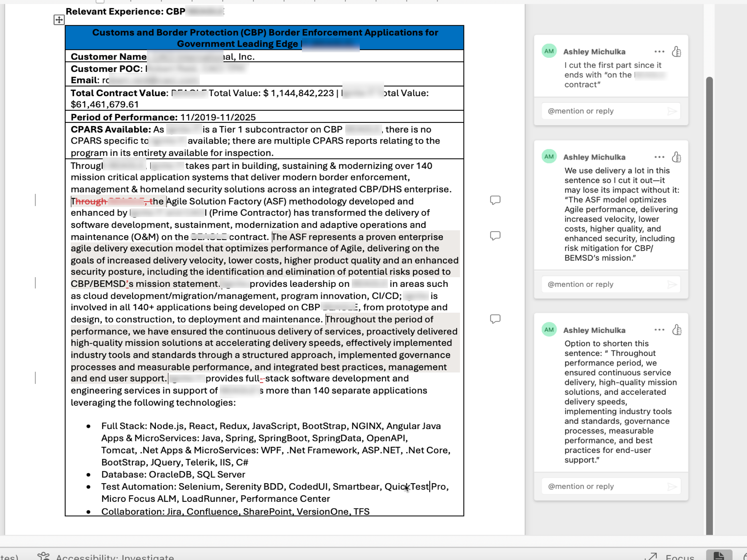747x560 pixels.
Task: Click Accessibility Investigate status icon
Action: point(44,556)
